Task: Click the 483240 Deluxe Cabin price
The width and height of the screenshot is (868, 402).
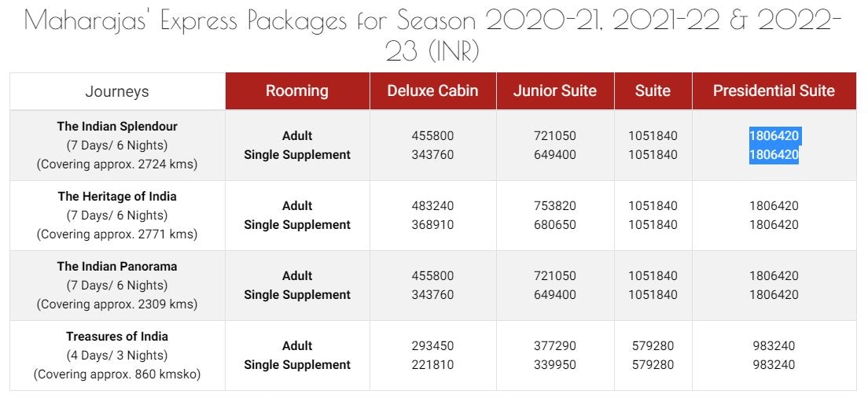Action: tap(432, 205)
